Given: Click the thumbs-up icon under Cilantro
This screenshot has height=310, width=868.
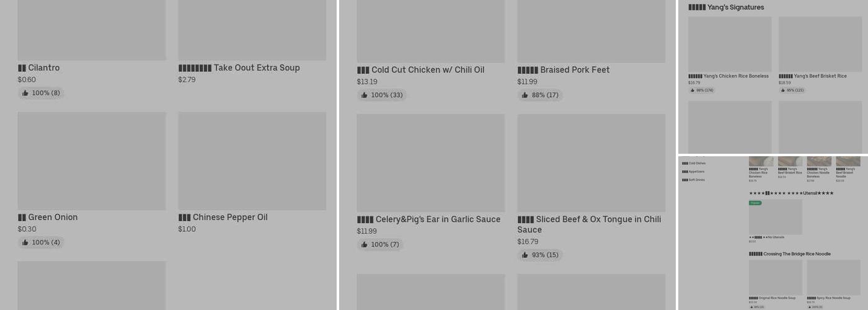Looking at the screenshot, I should 25,93.
